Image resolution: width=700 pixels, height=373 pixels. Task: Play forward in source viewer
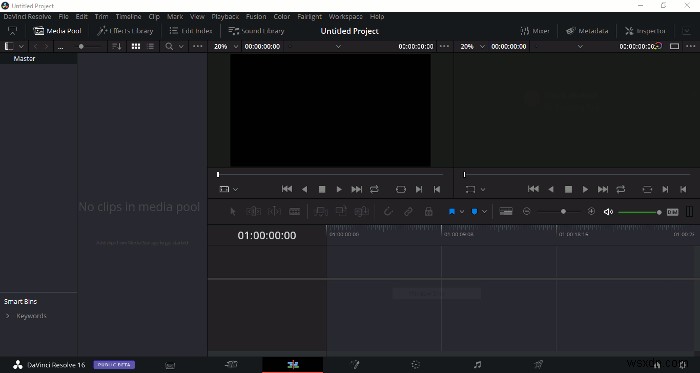pyautogui.click(x=339, y=189)
